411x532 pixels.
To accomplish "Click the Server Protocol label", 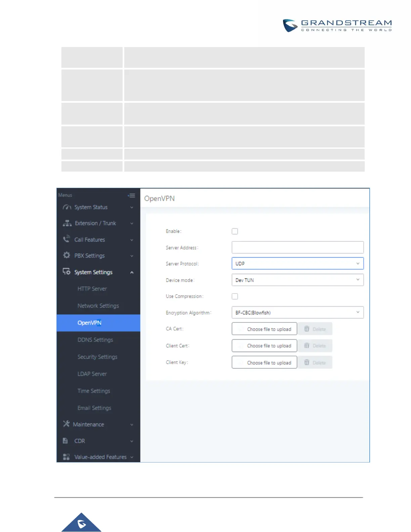I will pyautogui.click(x=182, y=264).
